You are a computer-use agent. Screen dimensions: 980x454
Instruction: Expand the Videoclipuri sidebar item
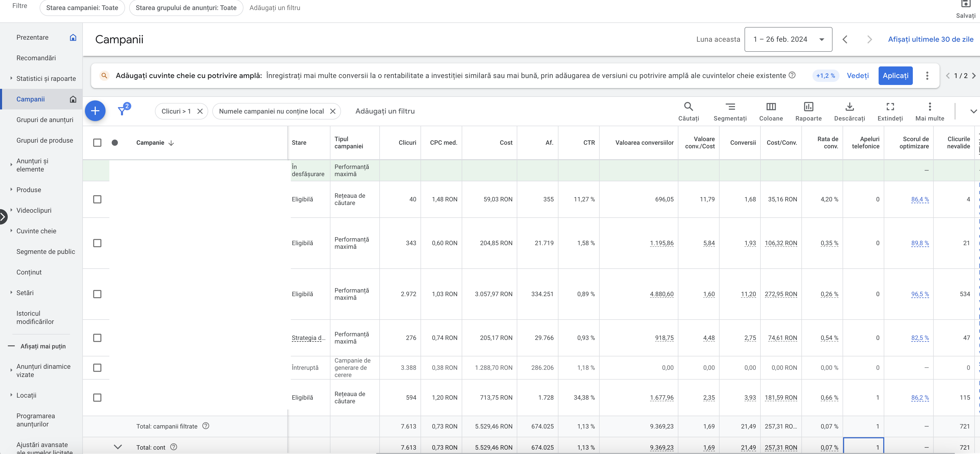pyautogui.click(x=11, y=210)
